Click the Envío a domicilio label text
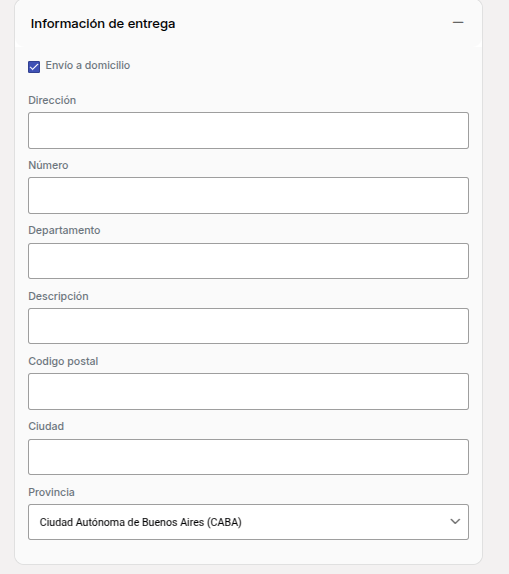Viewport: 509px width, 574px height. [x=88, y=66]
